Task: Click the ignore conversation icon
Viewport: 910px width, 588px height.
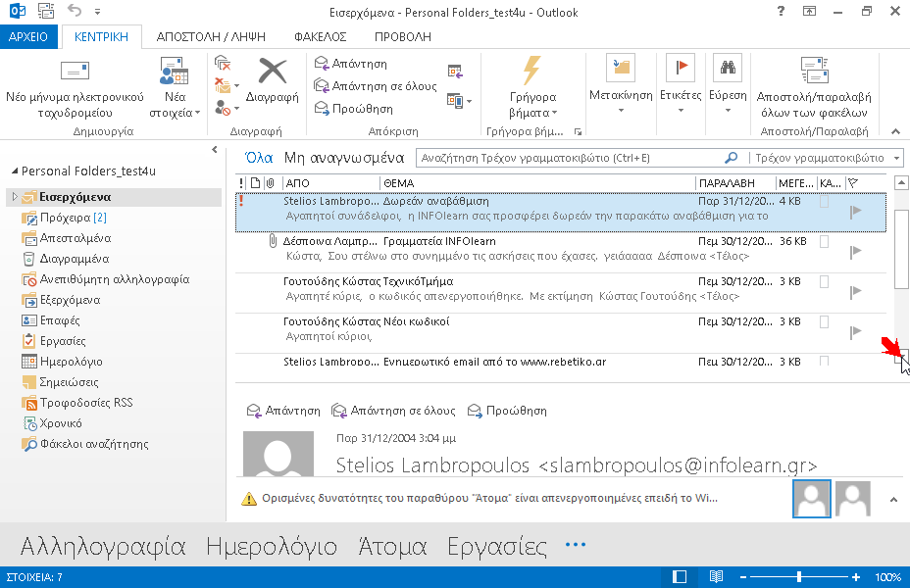Action: pos(223,63)
